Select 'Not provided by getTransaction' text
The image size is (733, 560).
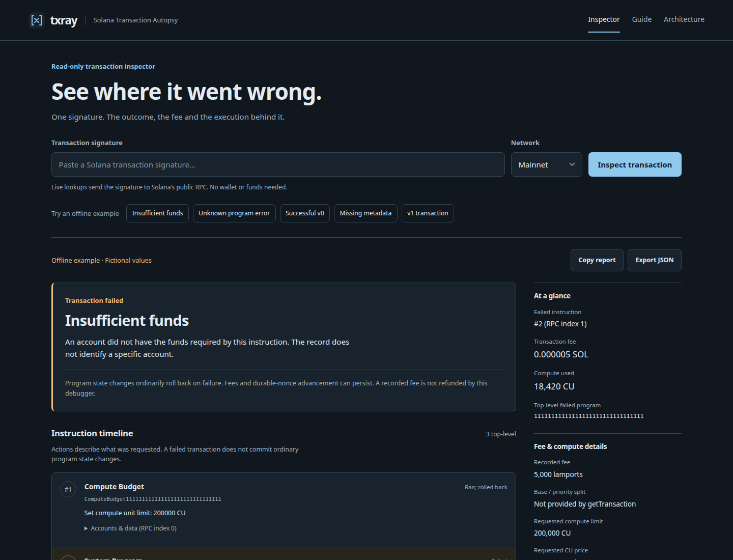tap(585, 504)
